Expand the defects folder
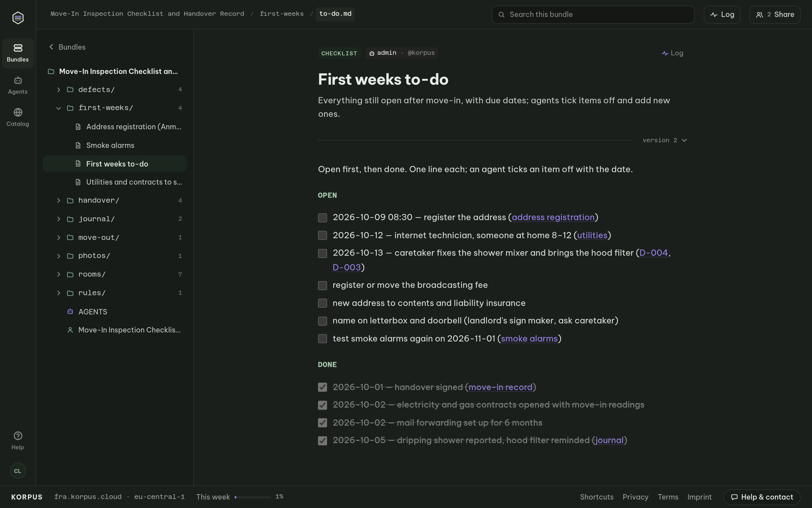812x508 pixels. click(x=59, y=90)
